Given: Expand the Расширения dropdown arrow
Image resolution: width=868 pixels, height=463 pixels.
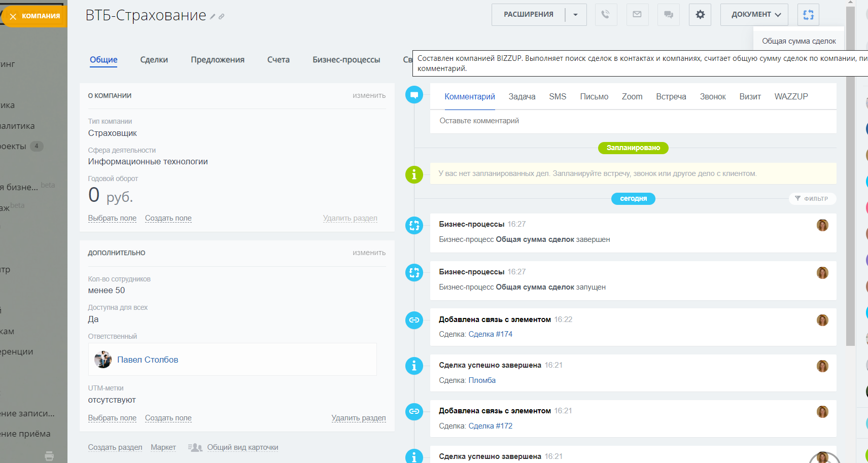Looking at the screenshot, I should [575, 15].
